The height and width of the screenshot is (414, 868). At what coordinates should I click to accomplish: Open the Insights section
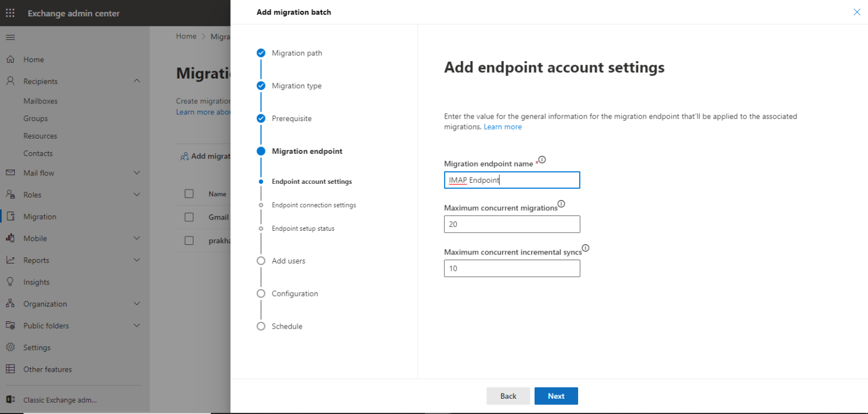(36, 282)
